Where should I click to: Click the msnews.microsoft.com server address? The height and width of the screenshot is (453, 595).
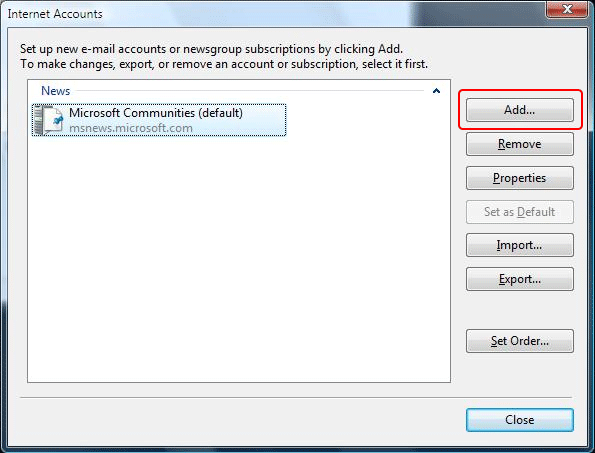[131, 128]
